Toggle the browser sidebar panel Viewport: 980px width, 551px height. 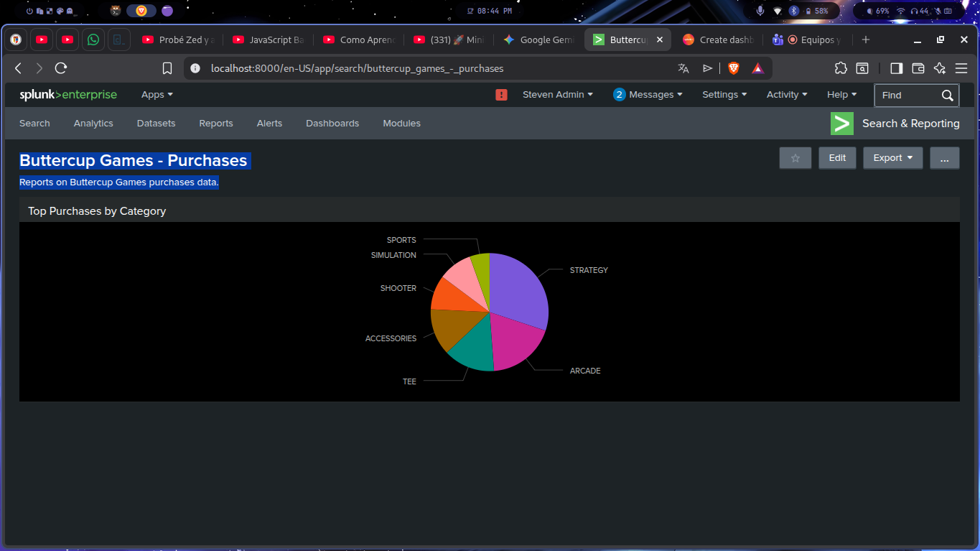tap(896, 68)
